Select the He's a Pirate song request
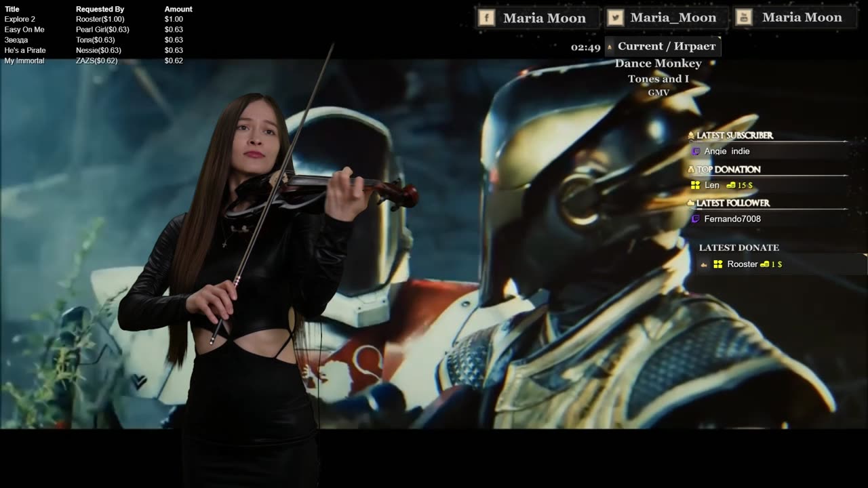Viewport: 868px width, 488px height. tap(25, 50)
